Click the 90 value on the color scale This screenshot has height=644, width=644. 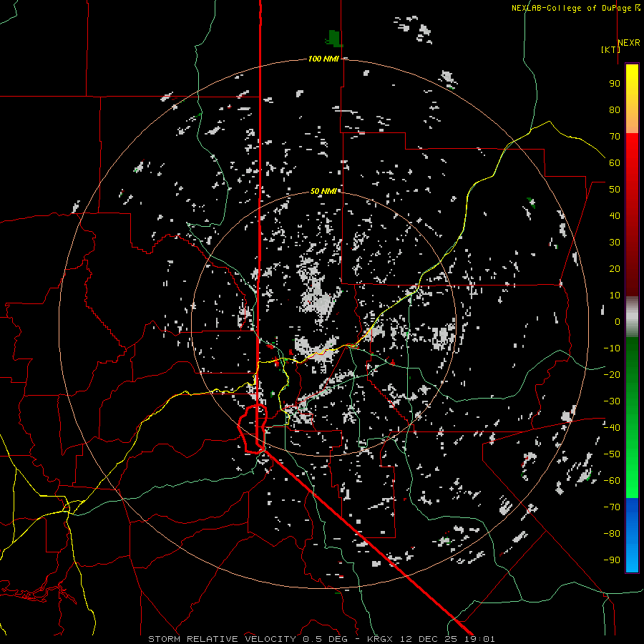(x=615, y=84)
